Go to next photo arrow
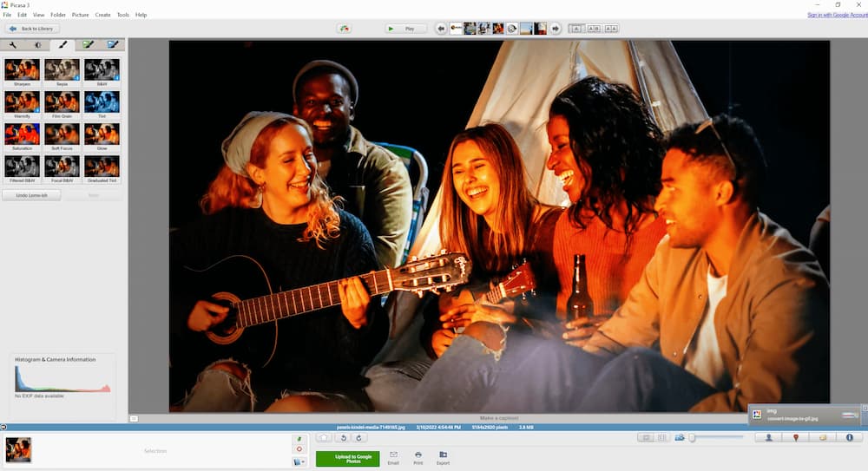Image resolution: width=868 pixels, height=471 pixels. coord(556,29)
